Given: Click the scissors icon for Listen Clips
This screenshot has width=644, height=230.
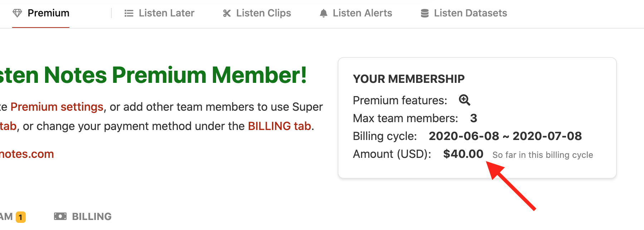Looking at the screenshot, I should (226, 13).
